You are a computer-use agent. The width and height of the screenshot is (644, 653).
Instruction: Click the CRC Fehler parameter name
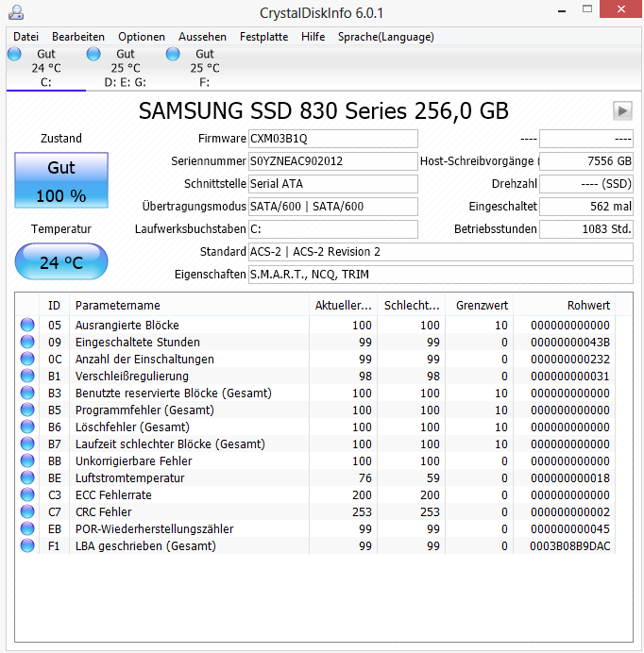point(103,511)
